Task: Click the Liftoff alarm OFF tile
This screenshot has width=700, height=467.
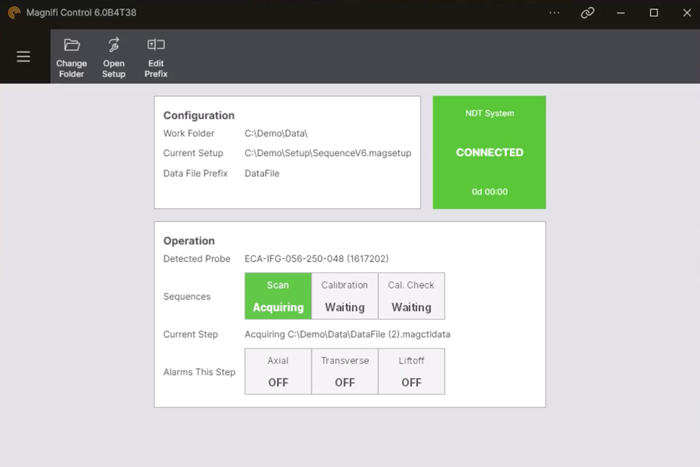Action: coord(411,371)
